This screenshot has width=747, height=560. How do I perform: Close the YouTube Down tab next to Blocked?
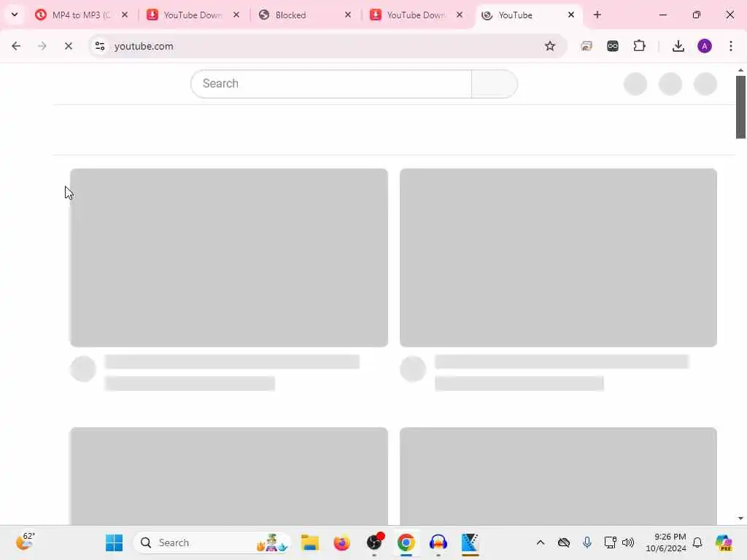[x=460, y=15]
